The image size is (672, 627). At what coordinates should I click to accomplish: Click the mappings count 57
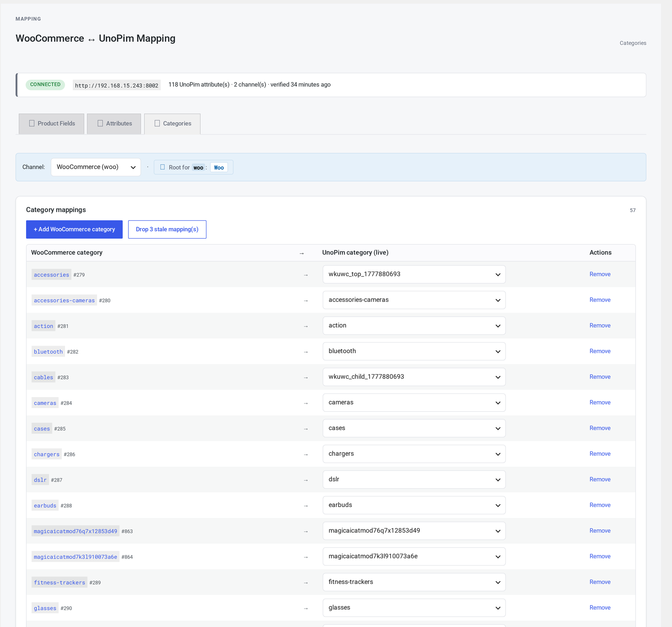click(x=633, y=210)
